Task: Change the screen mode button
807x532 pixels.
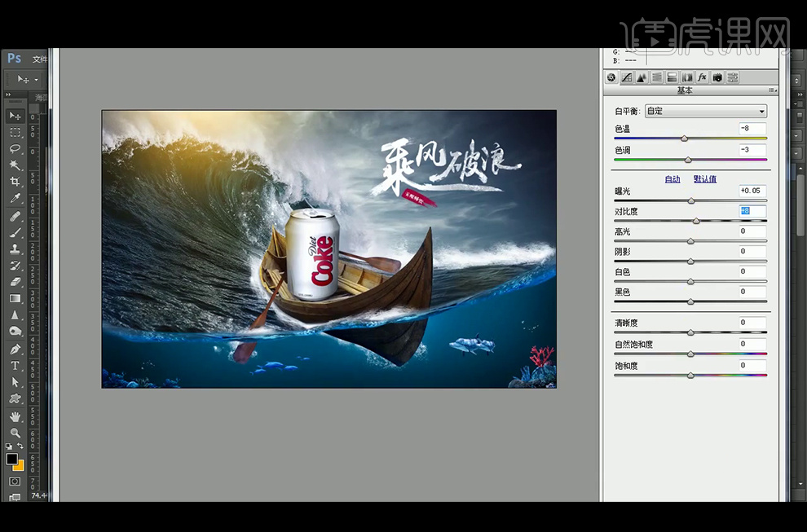Action: click(15, 497)
